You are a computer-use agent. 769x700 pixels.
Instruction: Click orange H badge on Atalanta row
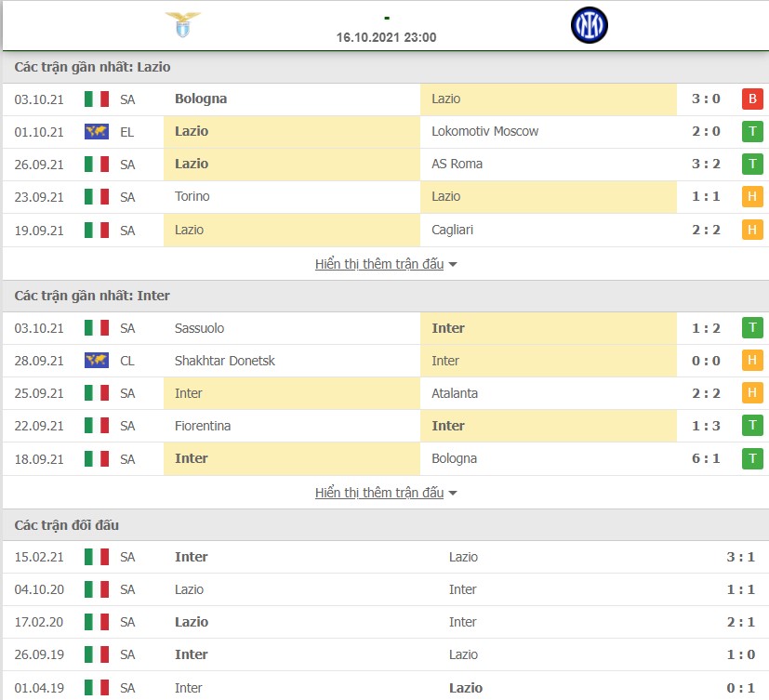[752, 392]
